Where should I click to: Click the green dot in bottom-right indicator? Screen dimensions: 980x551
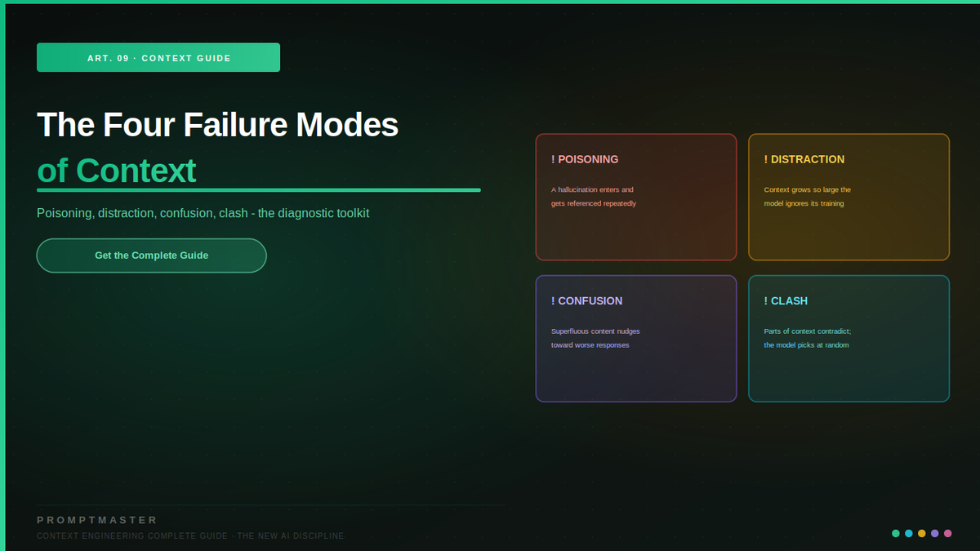tap(896, 533)
